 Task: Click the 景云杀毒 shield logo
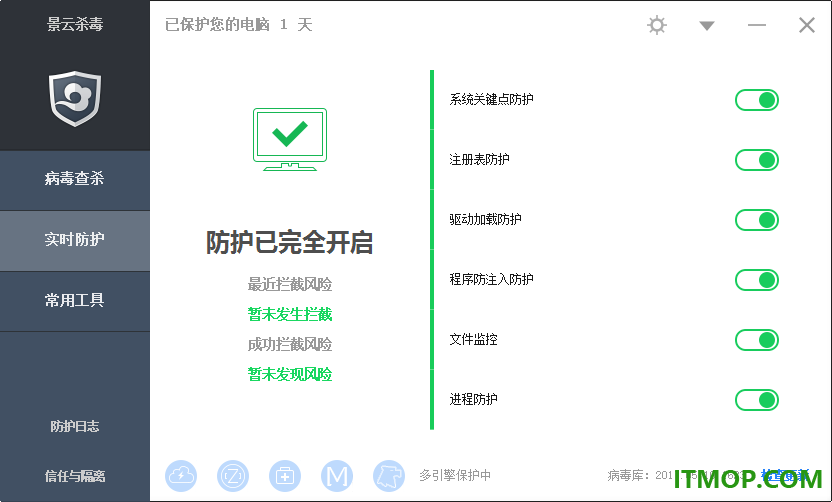click(75, 99)
